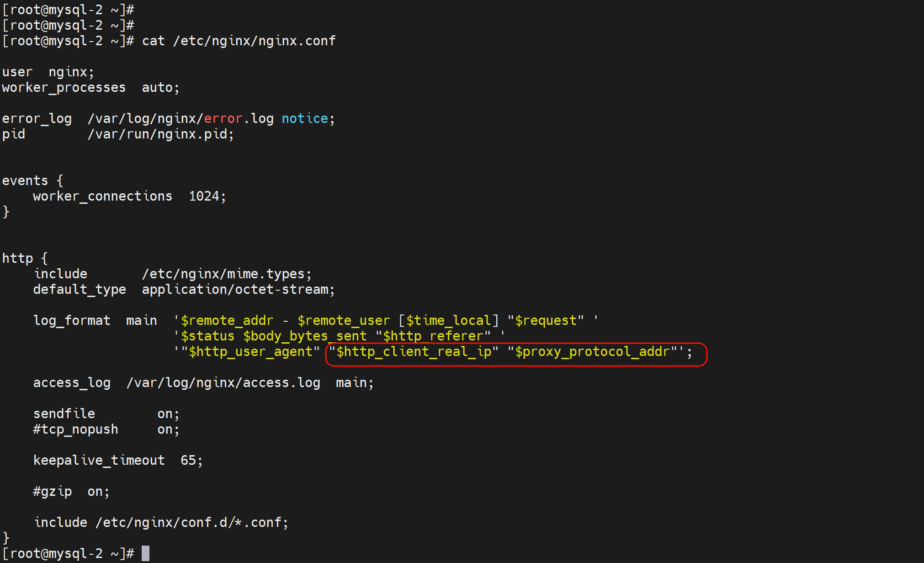The width and height of the screenshot is (924, 563).
Task: Click the 'http {' block opener line
Action: pyautogui.click(x=25, y=259)
